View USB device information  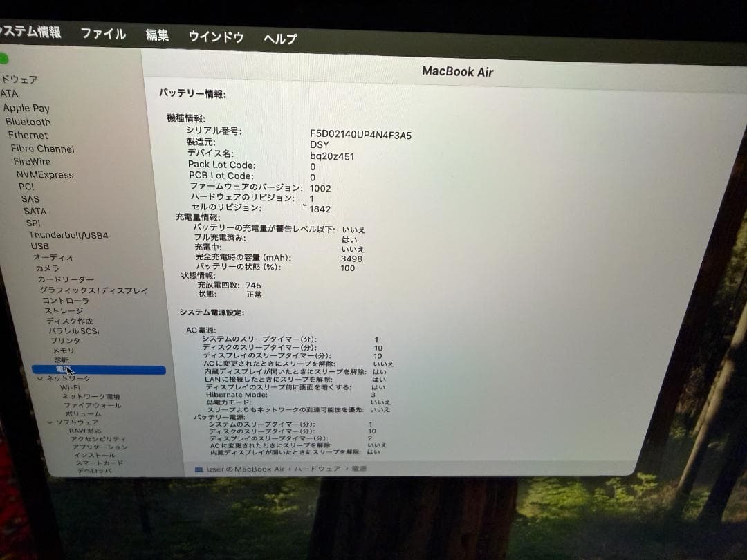click(x=39, y=245)
